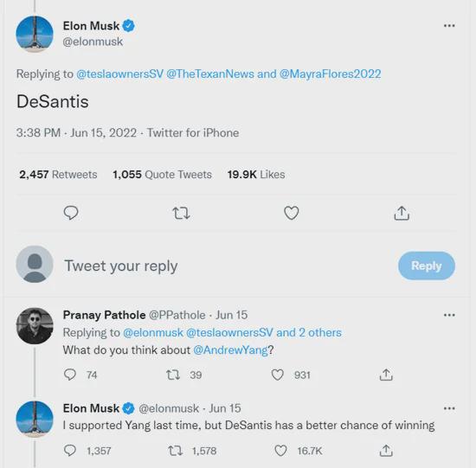Image resolution: width=476 pixels, height=468 pixels.
Task: Open more options on main tweet
Action: pyautogui.click(x=449, y=25)
